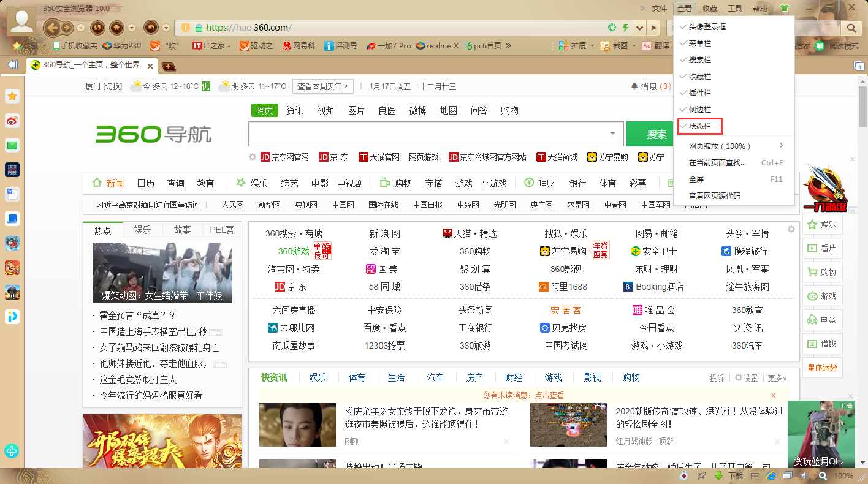Click the Weibo icon in left sidebar

(12, 121)
